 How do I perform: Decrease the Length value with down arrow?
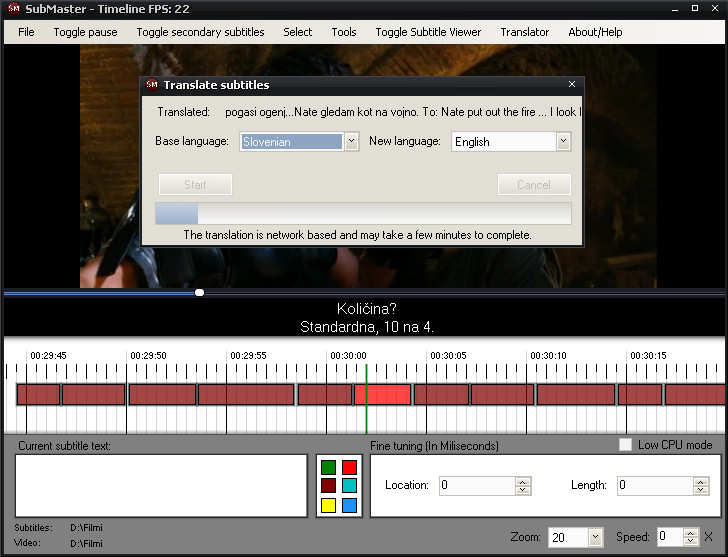click(701, 490)
